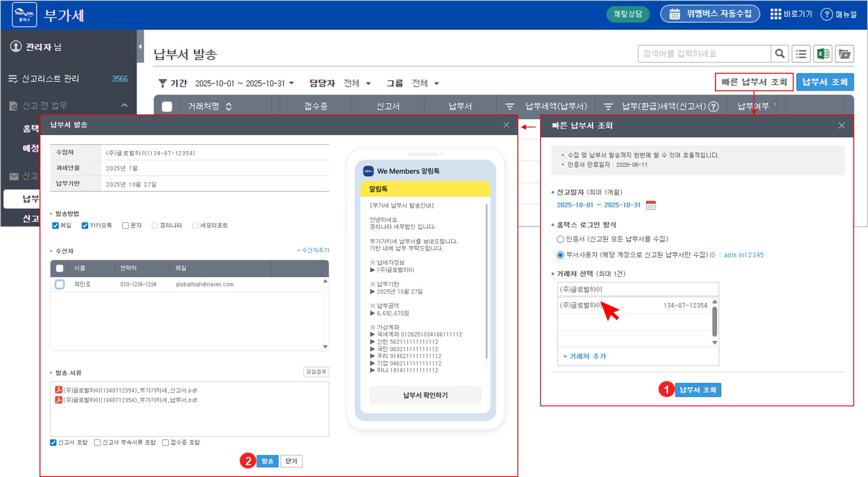Open the list view icon

coord(801,54)
